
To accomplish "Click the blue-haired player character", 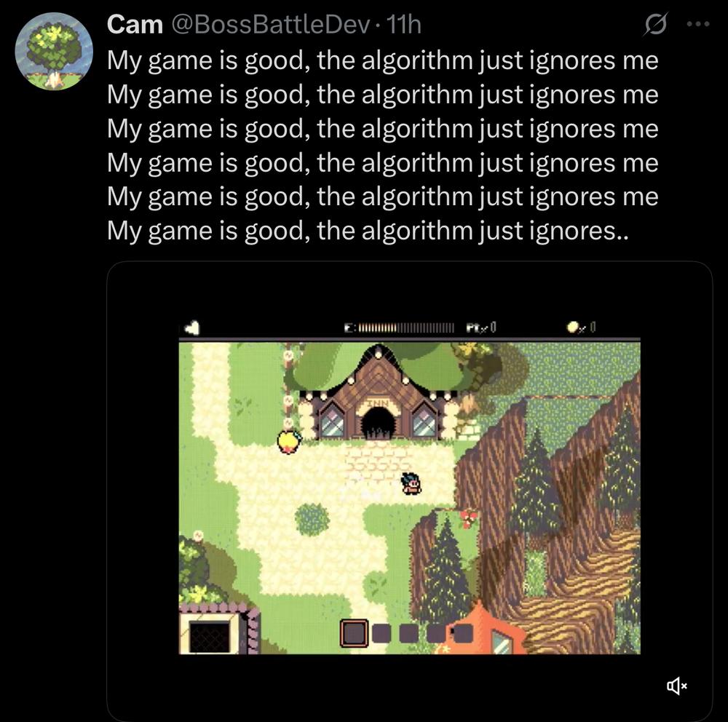I will (411, 483).
